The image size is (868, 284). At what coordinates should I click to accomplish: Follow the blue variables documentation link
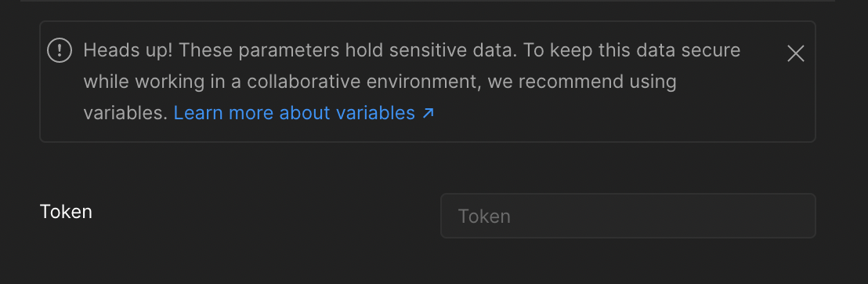point(304,113)
